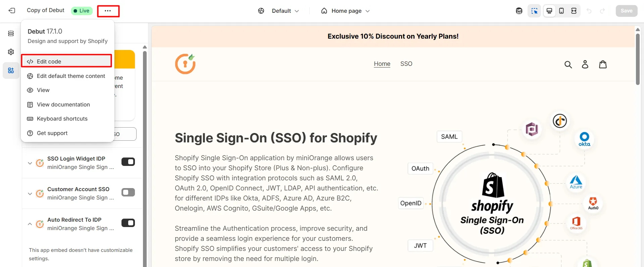The height and width of the screenshot is (267, 644).
Task: Click the Home link in store navigation
Action: [x=382, y=64]
